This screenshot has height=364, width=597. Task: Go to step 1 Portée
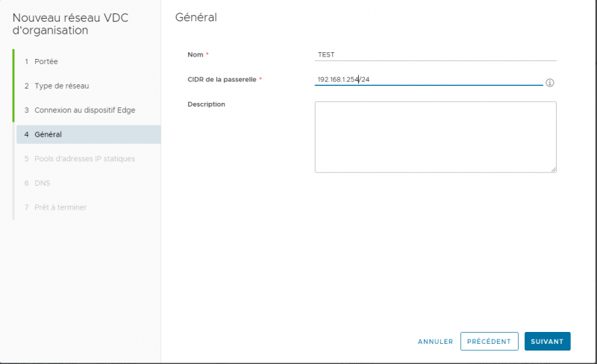pos(46,61)
